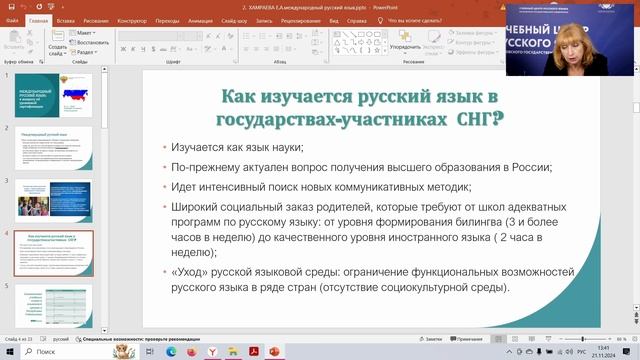The image size is (640, 360).
Task: Switch to the Конструктор ribbon tab
Action: (x=132, y=21)
